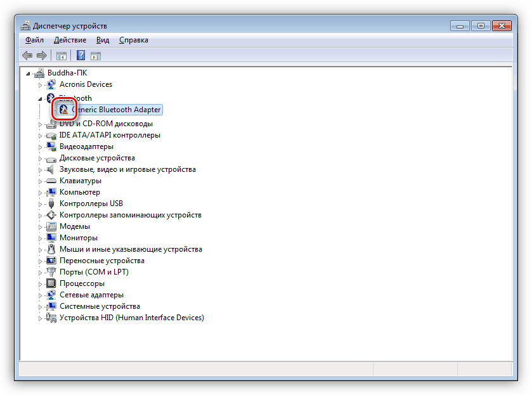Screen dimensions: 532x395
Task: Click the Back arrow toolbar icon
Action: point(27,55)
